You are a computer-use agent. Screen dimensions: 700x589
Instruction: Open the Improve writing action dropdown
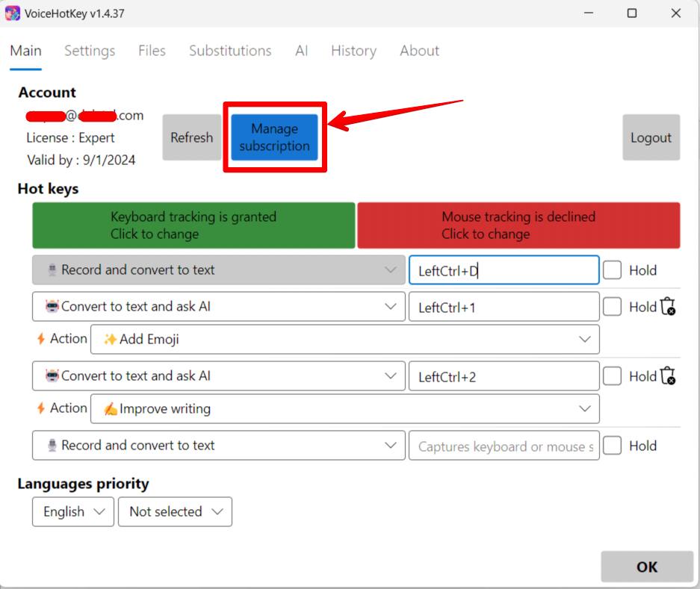click(345, 409)
